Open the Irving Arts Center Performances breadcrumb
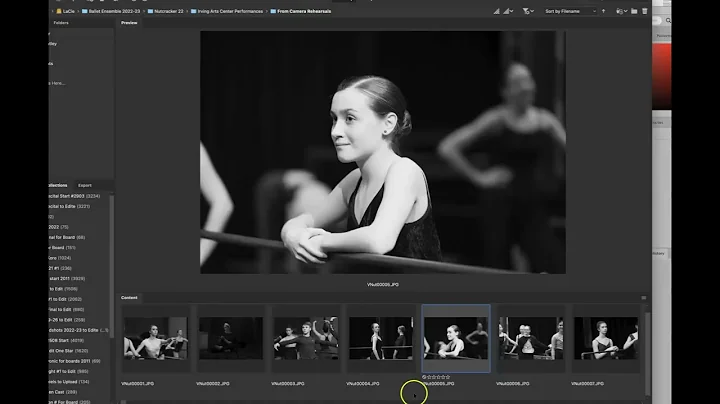The height and width of the screenshot is (404, 720). 227,11
